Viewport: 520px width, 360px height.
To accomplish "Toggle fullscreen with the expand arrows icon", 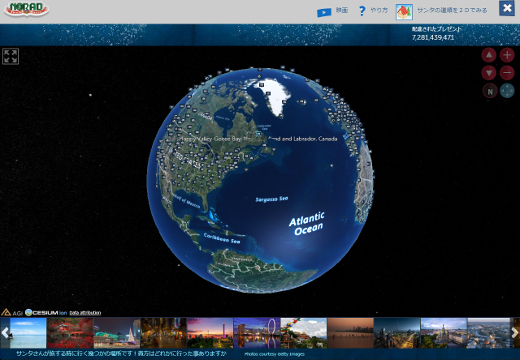I will (x=10, y=56).
